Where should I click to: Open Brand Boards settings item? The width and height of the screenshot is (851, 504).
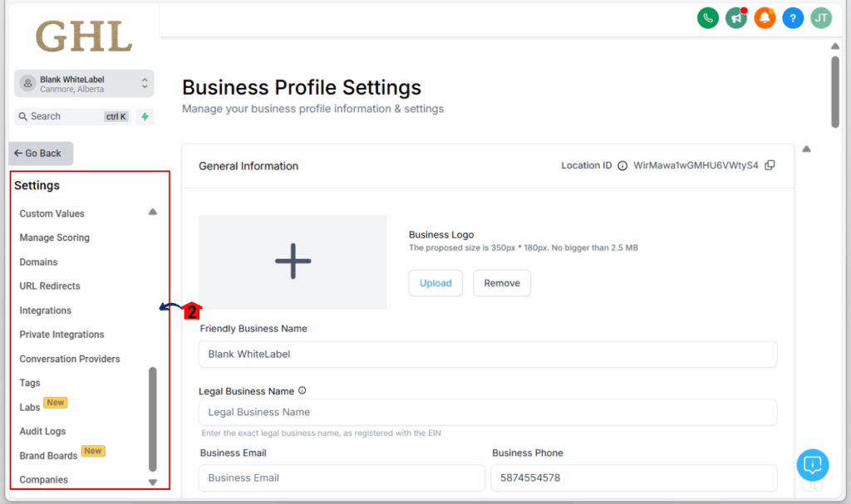[48, 456]
